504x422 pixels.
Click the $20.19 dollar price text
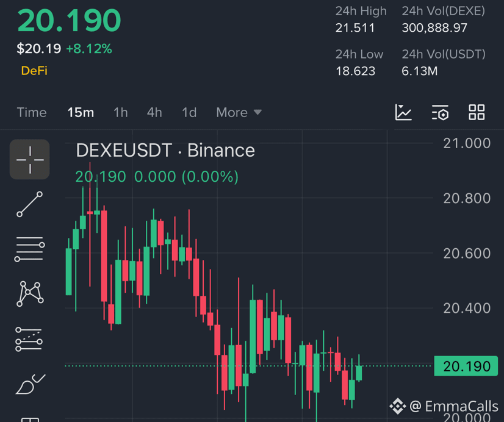point(39,49)
